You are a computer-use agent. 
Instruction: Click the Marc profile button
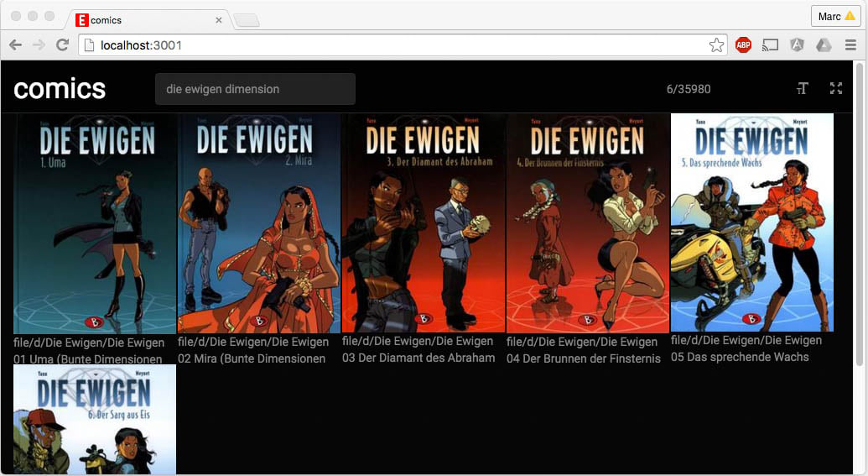coord(834,16)
